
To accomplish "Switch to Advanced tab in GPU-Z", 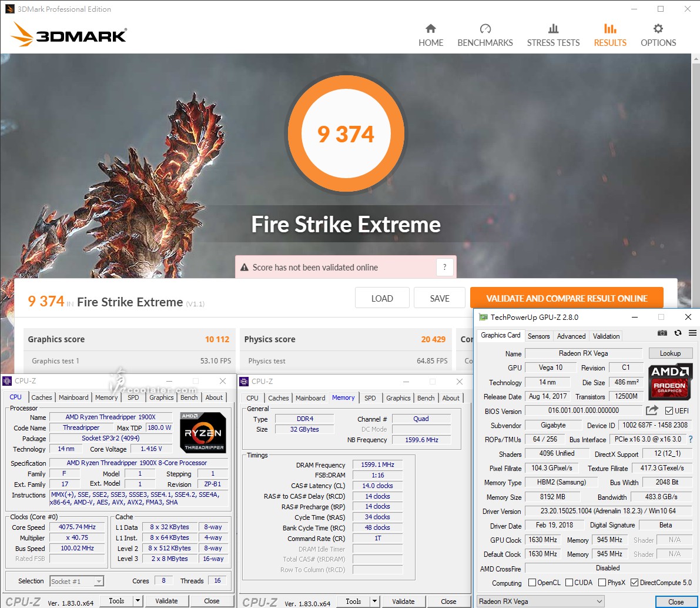I will 571,336.
